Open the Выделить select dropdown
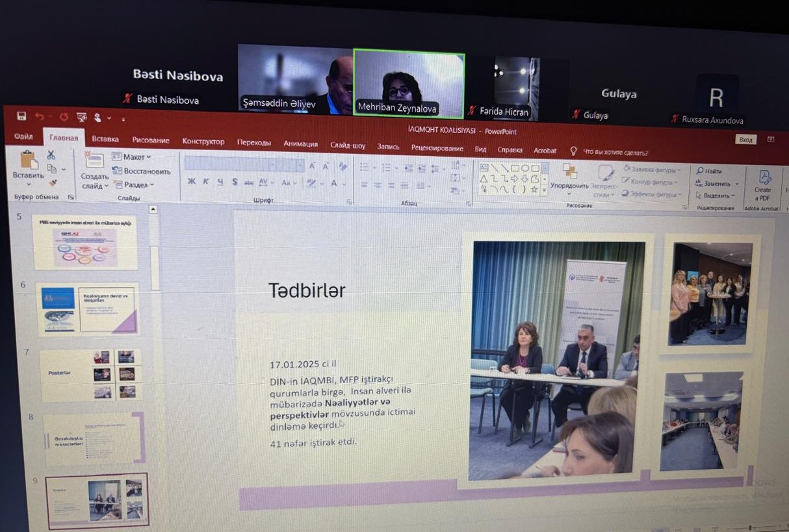 [716, 196]
